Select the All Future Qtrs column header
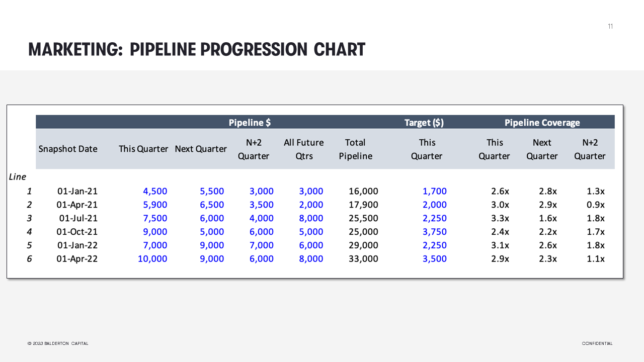The width and height of the screenshot is (644, 362). 304,149
